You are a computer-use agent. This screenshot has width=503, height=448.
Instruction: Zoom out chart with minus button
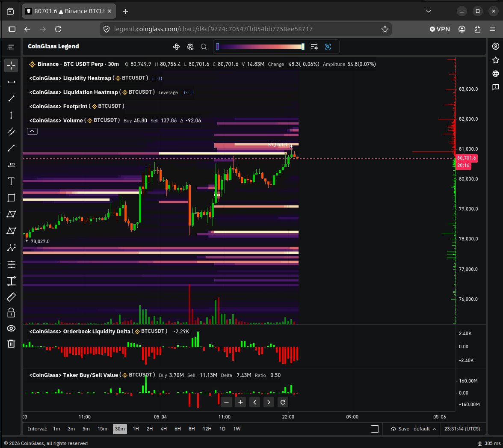pos(227,402)
